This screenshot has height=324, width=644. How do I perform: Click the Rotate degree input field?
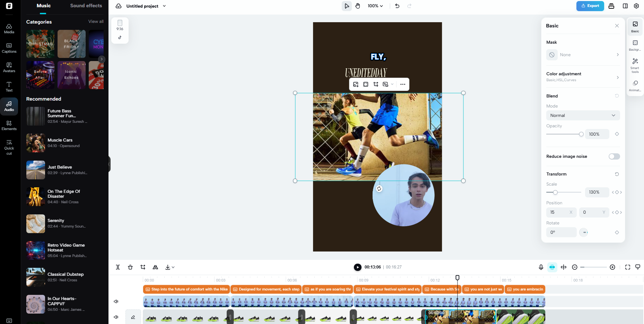(x=562, y=232)
